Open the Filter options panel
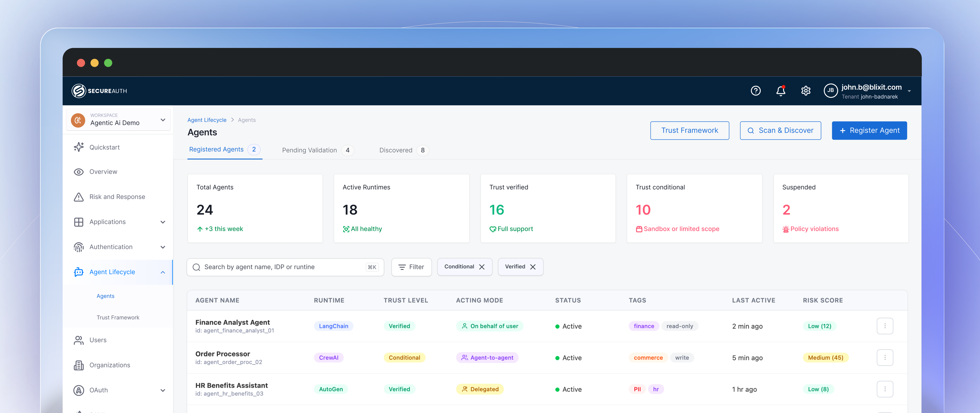 tap(411, 267)
